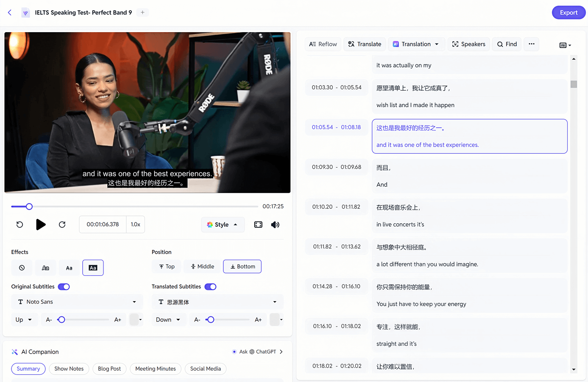Go back using the left arrow icon
Image resolution: width=588 pixels, height=382 pixels.
[x=10, y=13]
